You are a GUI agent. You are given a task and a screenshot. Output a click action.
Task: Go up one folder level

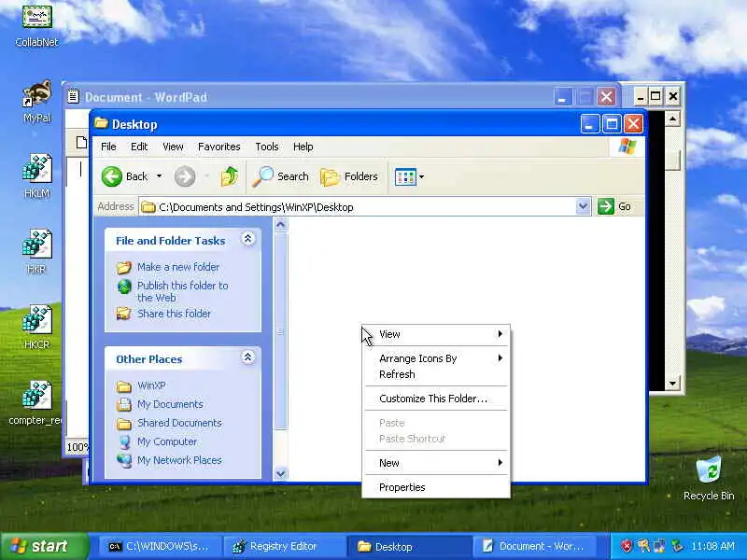(x=230, y=176)
